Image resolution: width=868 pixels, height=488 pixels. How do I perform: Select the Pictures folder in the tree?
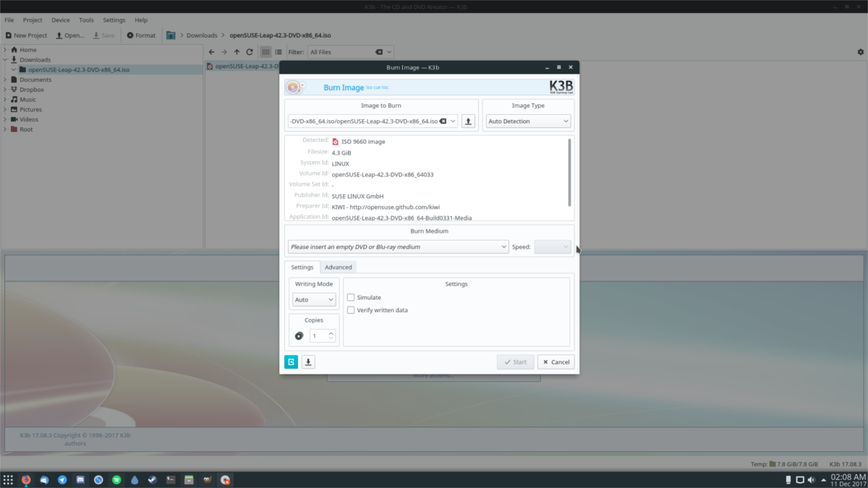click(30, 109)
